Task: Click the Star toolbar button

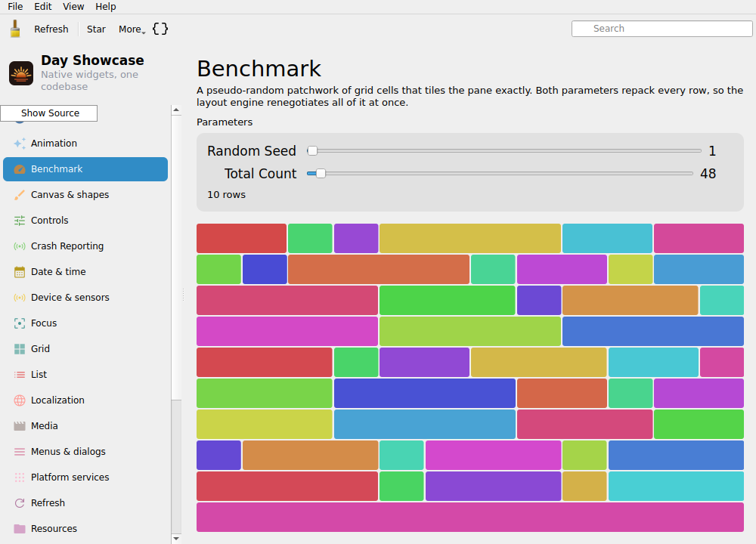Action: coord(96,29)
